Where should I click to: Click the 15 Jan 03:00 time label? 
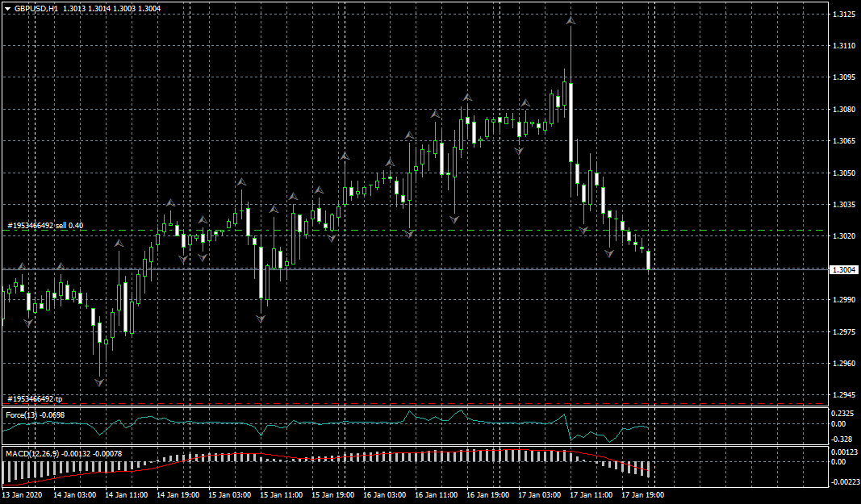pyautogui.click(x=229, y=495)
